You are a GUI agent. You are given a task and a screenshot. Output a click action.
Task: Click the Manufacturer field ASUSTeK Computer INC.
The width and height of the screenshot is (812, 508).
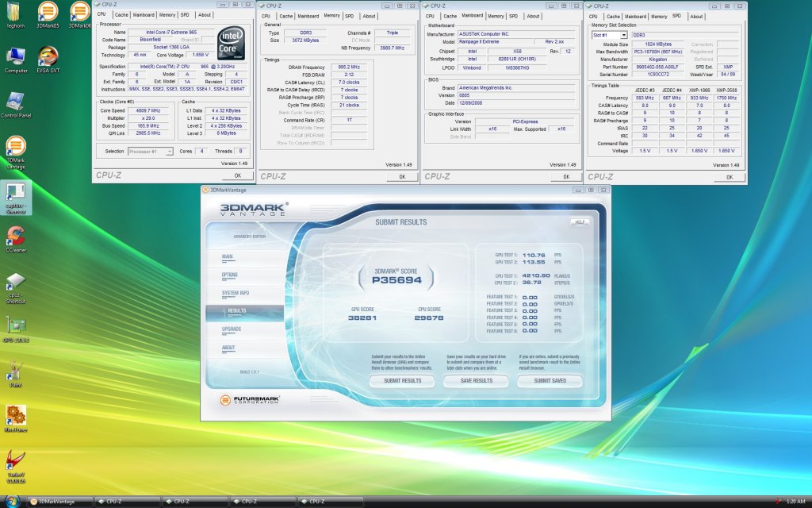(x=516, y=33)
